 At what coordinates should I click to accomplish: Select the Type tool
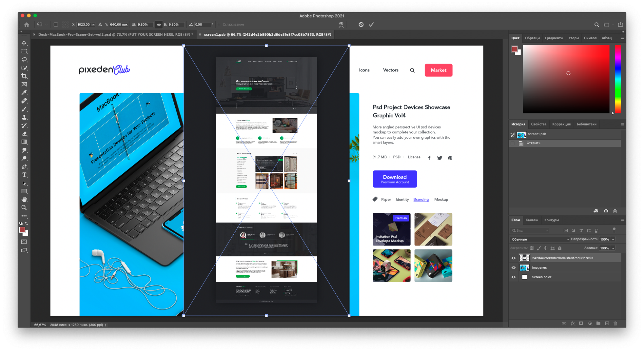[24, 175]
